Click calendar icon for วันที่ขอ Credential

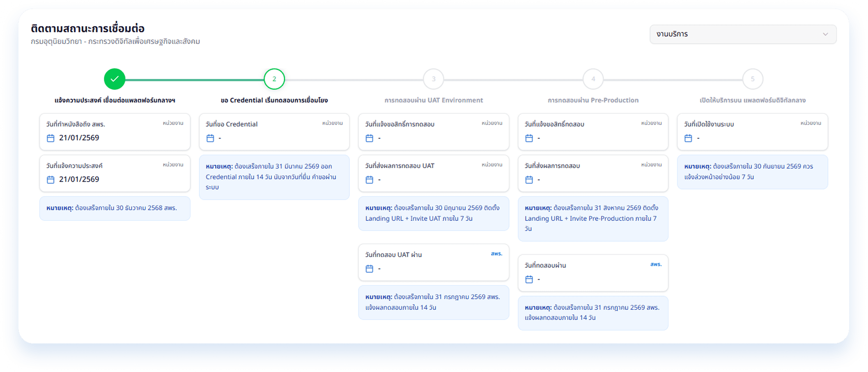click(210, 138)
